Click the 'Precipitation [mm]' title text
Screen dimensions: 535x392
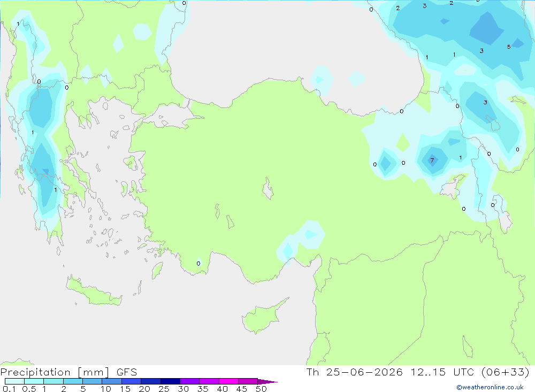click(55, 372)
